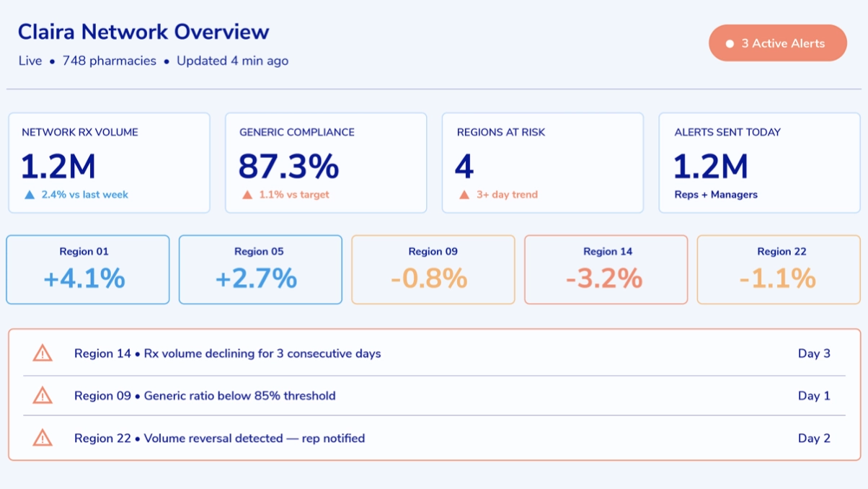868x489 pixels.
Task: Open the 3 Active Alerts button
Action: [777, 43]
